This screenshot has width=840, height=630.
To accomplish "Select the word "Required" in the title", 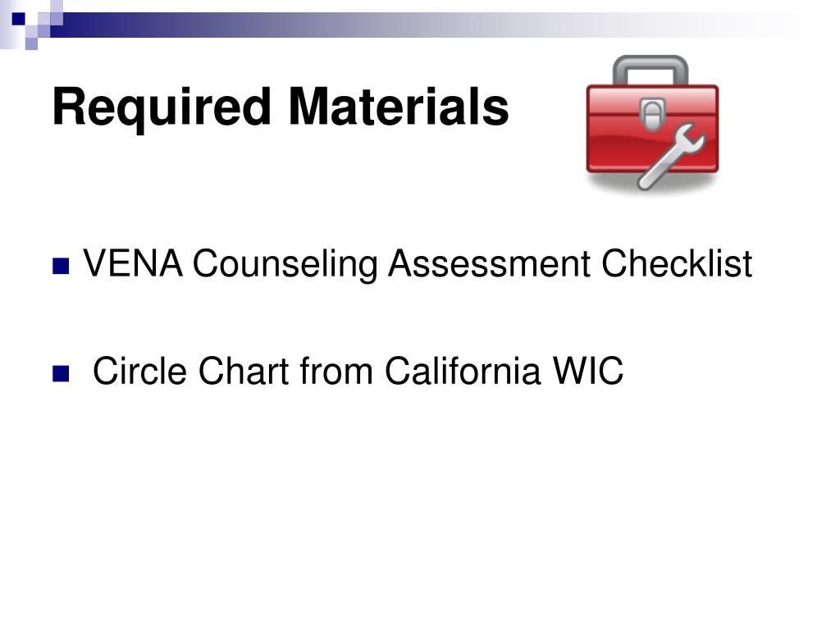I will 162,109.
